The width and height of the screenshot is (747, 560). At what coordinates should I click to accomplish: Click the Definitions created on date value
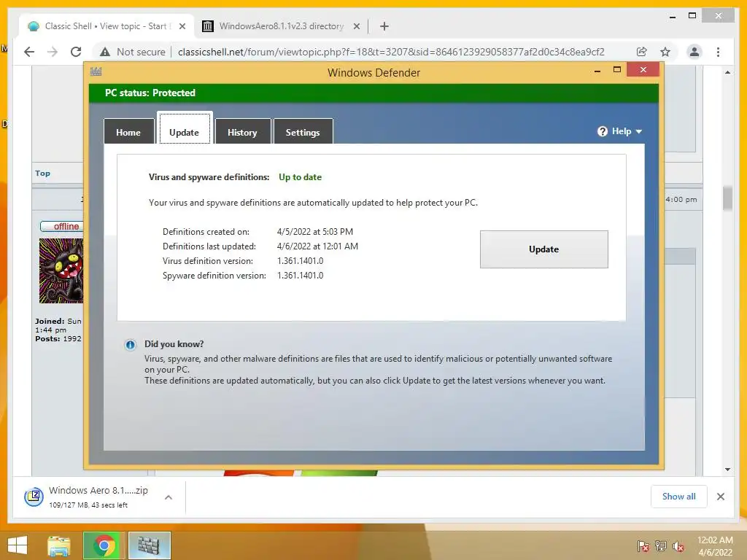point(315,232)
